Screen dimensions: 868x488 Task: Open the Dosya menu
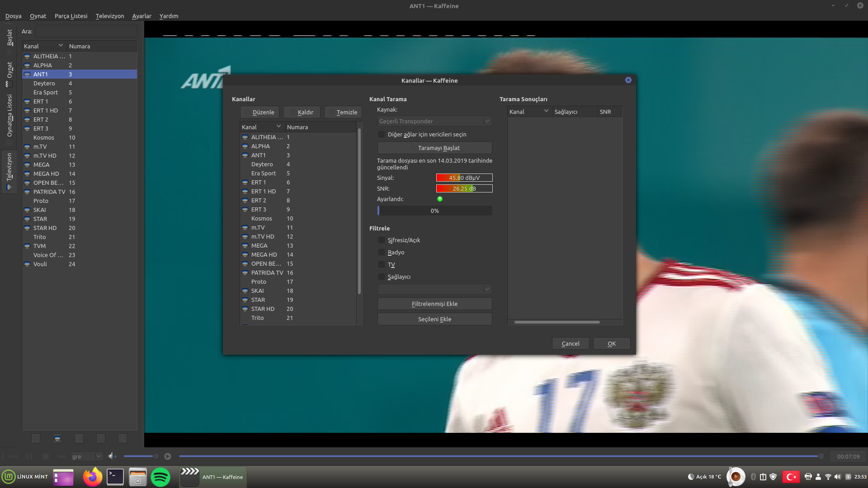pyautogui.click(x=14, y=16)
